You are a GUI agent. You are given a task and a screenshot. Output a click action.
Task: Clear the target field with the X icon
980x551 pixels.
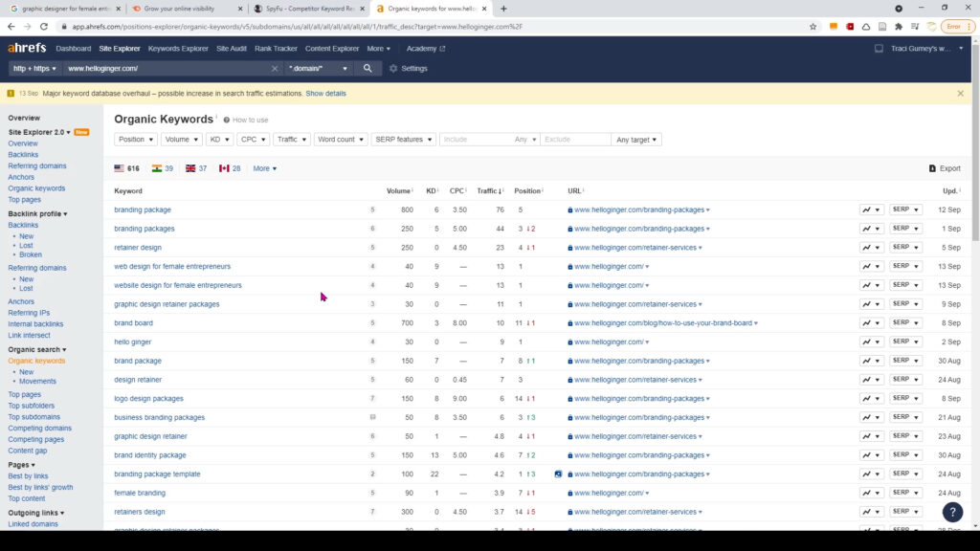coord(274,68)
